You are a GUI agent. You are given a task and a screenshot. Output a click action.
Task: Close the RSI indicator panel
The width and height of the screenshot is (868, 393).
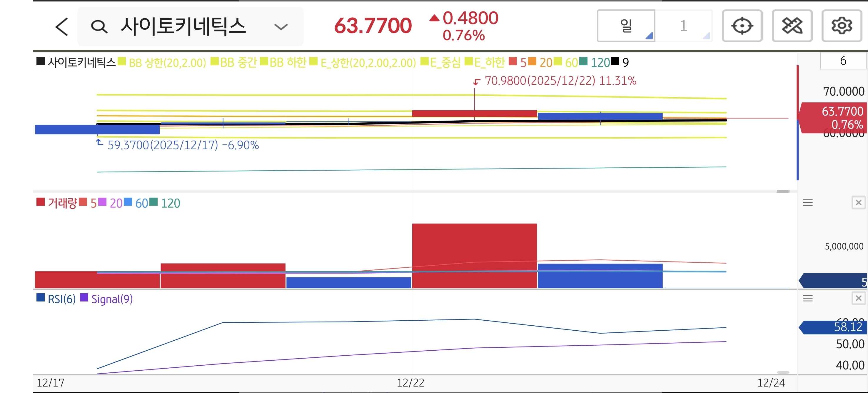point(858,298)
